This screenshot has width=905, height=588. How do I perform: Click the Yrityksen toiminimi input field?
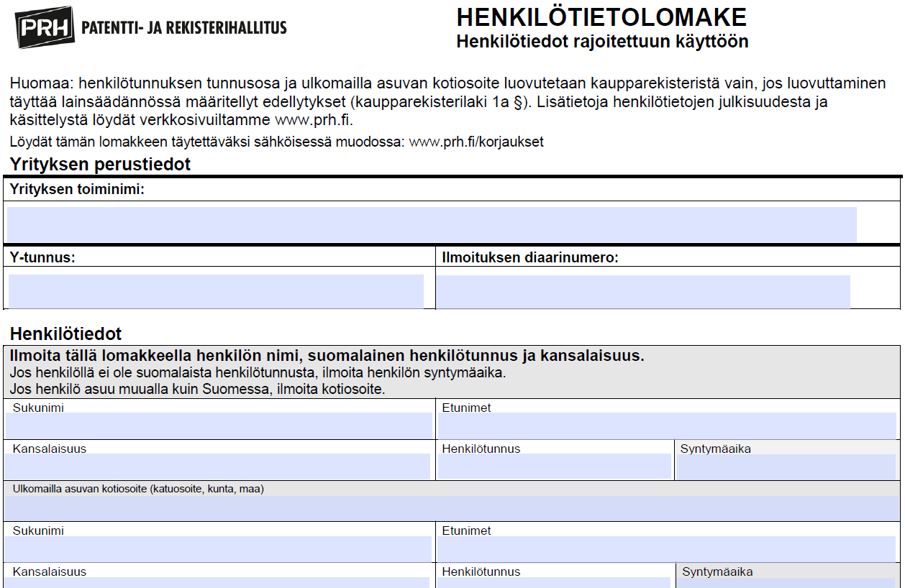(x=432, y=224)
